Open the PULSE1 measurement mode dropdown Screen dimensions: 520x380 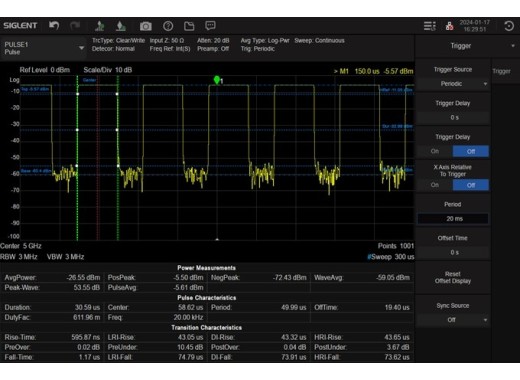click(43, 48)
